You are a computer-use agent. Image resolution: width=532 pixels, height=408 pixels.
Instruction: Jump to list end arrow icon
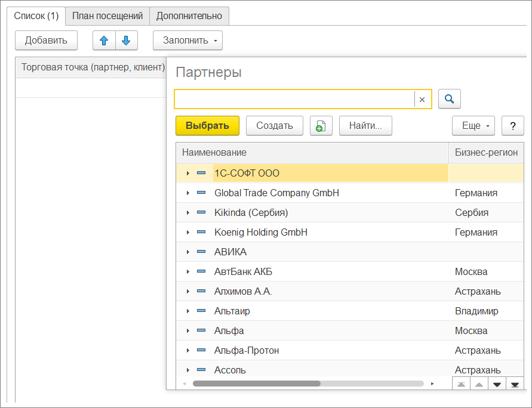pyautogui.click(x=515, y=384)
